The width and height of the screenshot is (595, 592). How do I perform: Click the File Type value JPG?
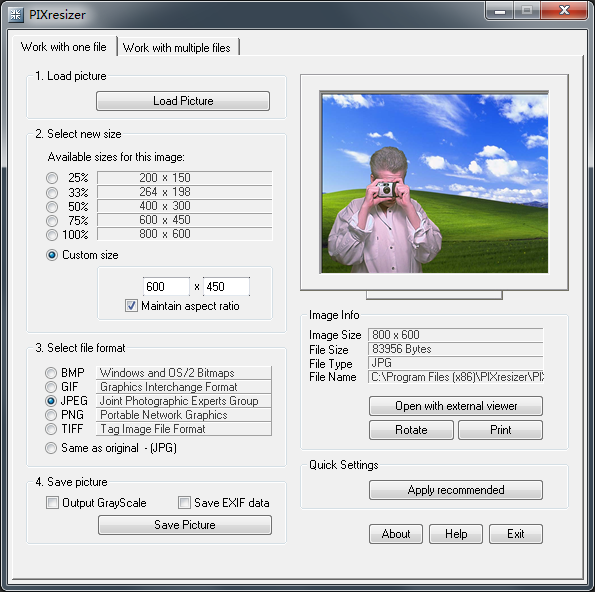click(455, 363)
